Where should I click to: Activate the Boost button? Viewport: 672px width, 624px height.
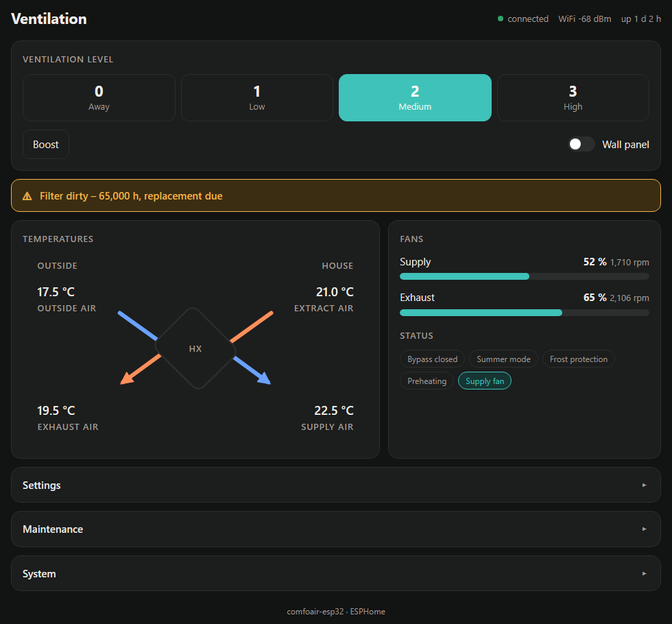pyautogui.click(x=46, y=145)
